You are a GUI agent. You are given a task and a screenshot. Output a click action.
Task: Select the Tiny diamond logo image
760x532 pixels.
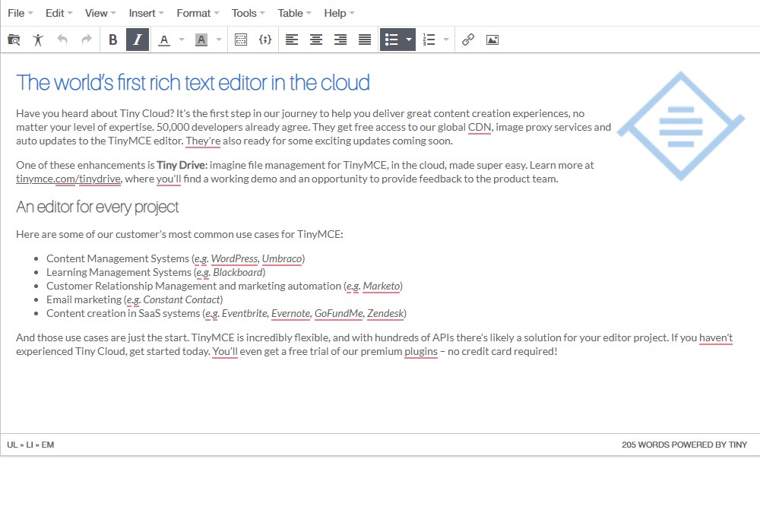(x=680, y=126)
